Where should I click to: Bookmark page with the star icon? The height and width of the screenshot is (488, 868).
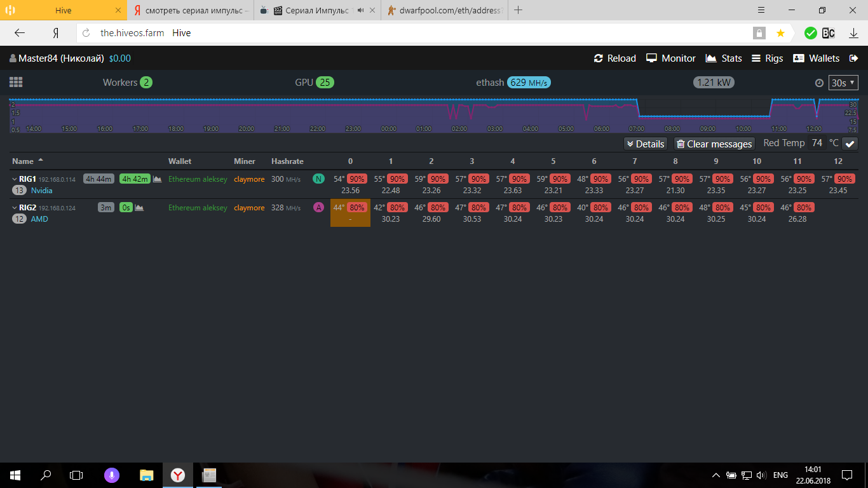point(780,33)
